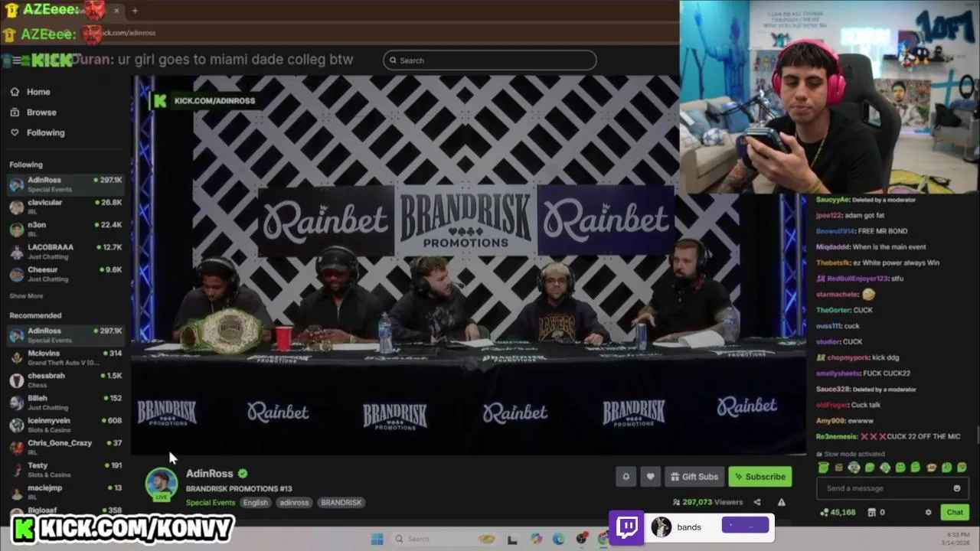Open AdinRoss channel under Following list
The width and height of the screenshot is (980, 551).
66,184
